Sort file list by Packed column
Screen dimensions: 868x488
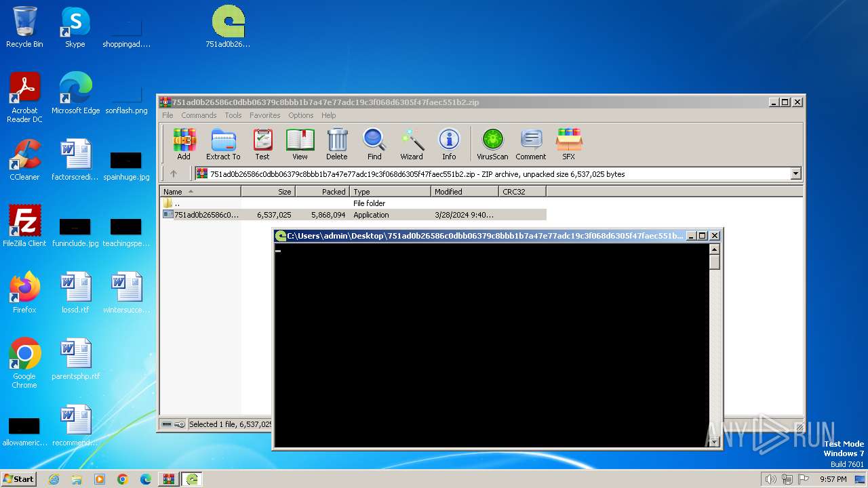click(x=322, y=192)
